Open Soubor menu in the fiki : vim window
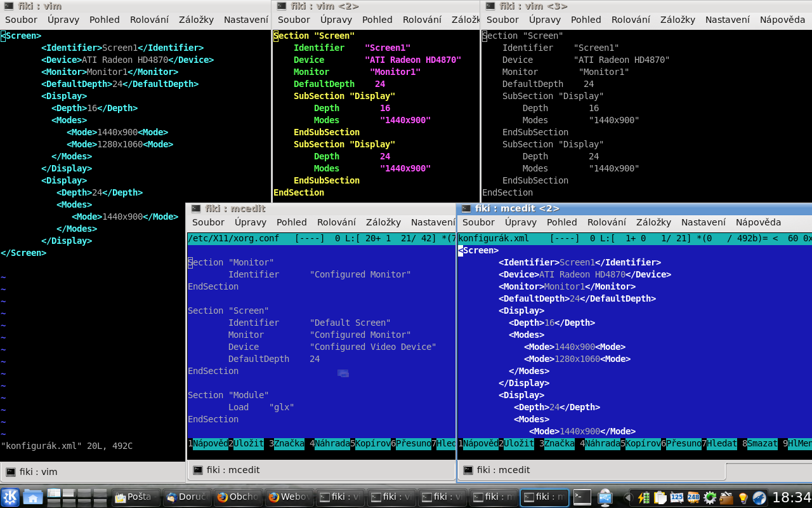 pyautogui.click(x=21, y=20)
